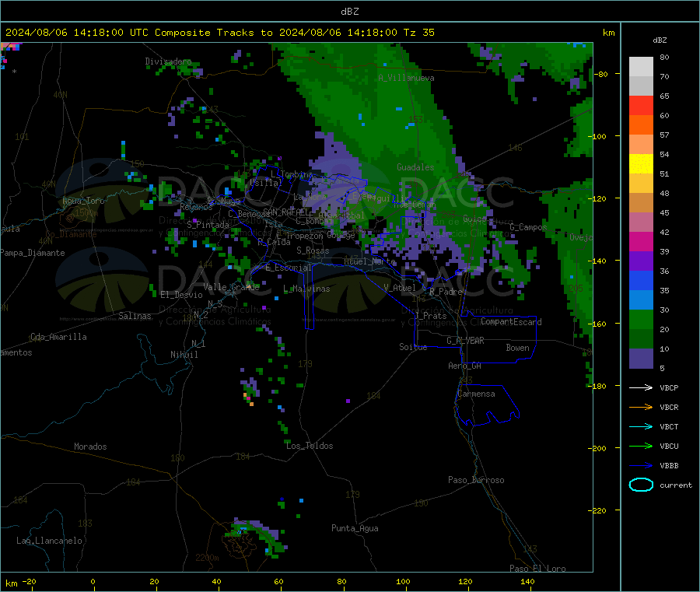Select the red 60 dBZ color swatch

point(641,105)
